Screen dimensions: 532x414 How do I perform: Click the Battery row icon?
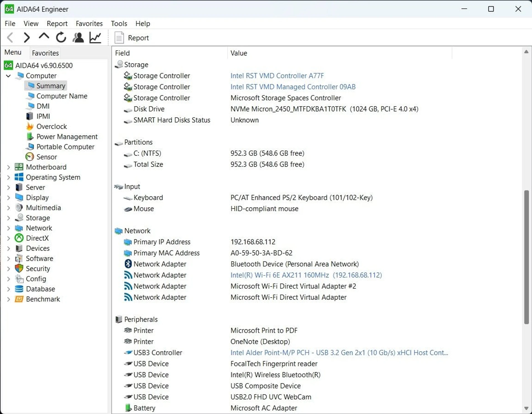click(128, 408)
